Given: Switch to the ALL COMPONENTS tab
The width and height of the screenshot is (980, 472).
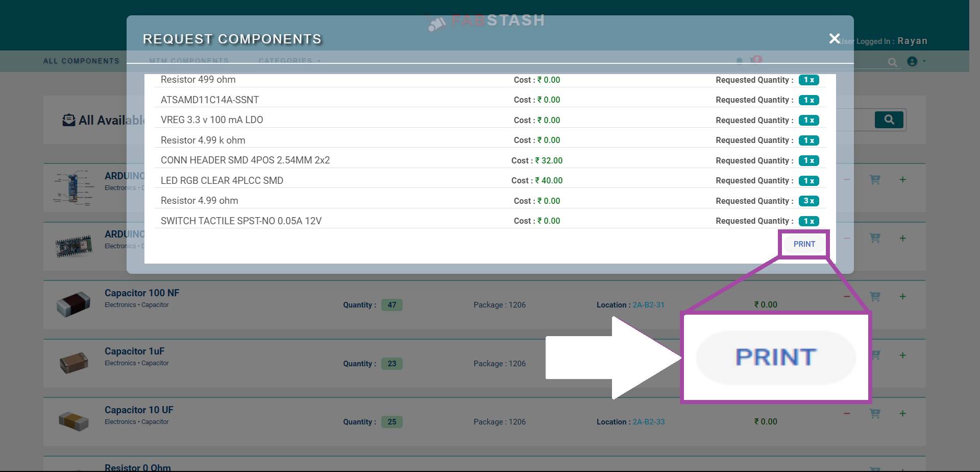Looking at the screenshot, I should [x=81, y=61].
